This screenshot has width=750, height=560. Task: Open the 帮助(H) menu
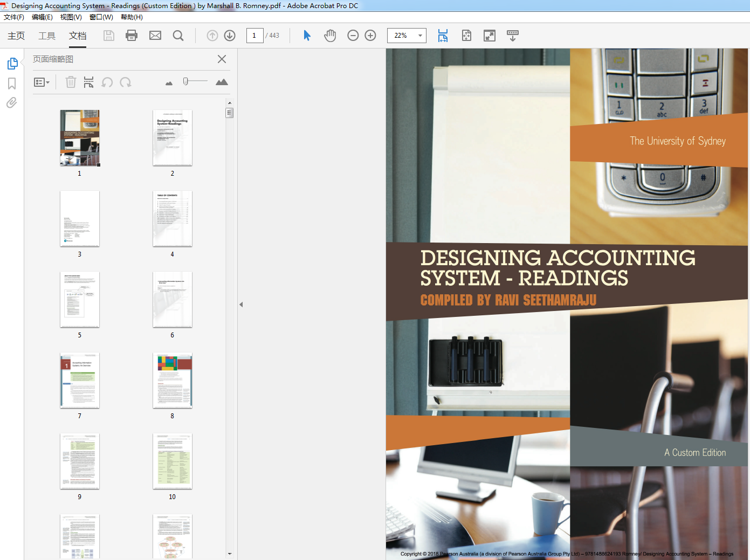coord(132,17)
